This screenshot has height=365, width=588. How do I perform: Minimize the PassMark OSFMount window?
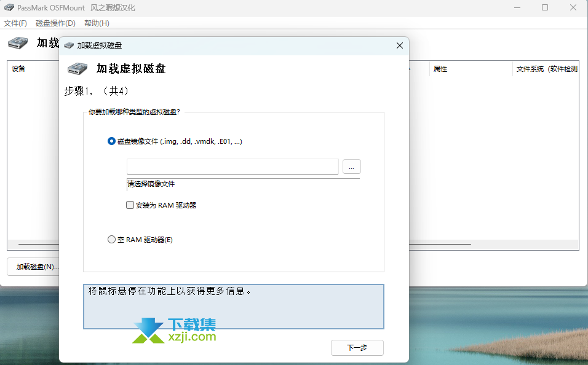click(517, 7)
